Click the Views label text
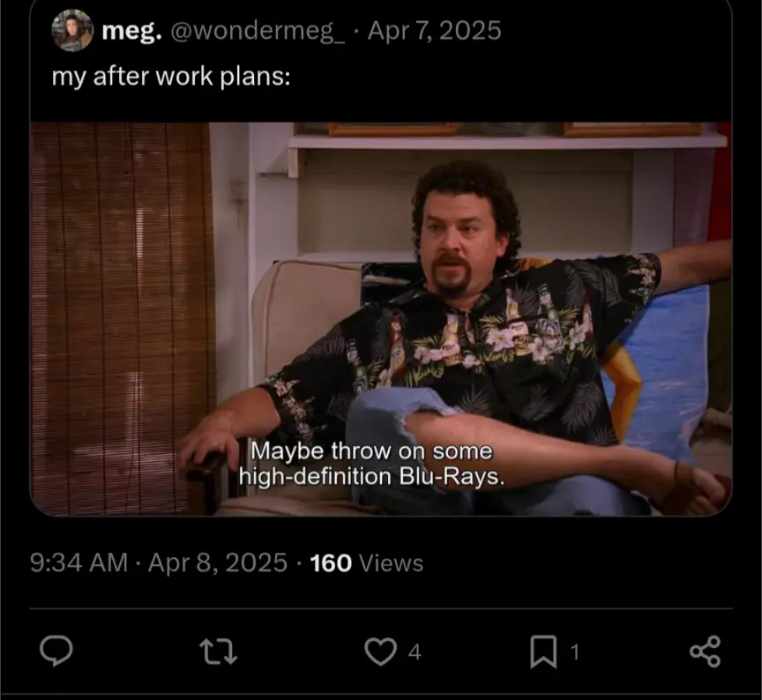The image size is (762, 700). point(392,563)
